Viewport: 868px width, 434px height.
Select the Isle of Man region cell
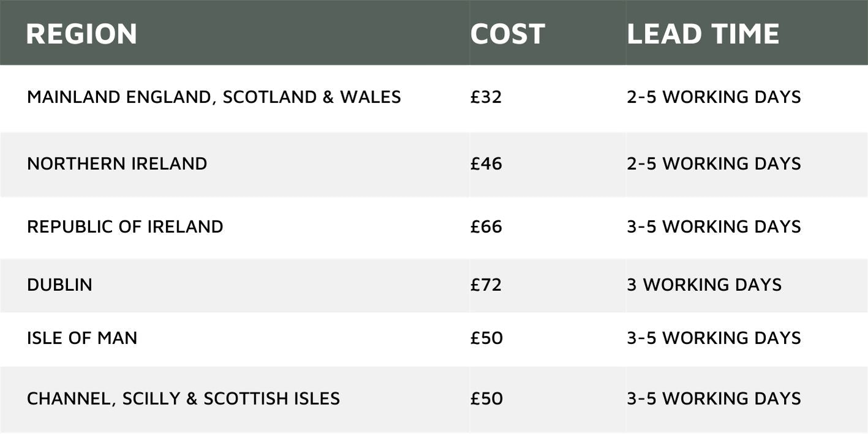[x=82, y=339]
